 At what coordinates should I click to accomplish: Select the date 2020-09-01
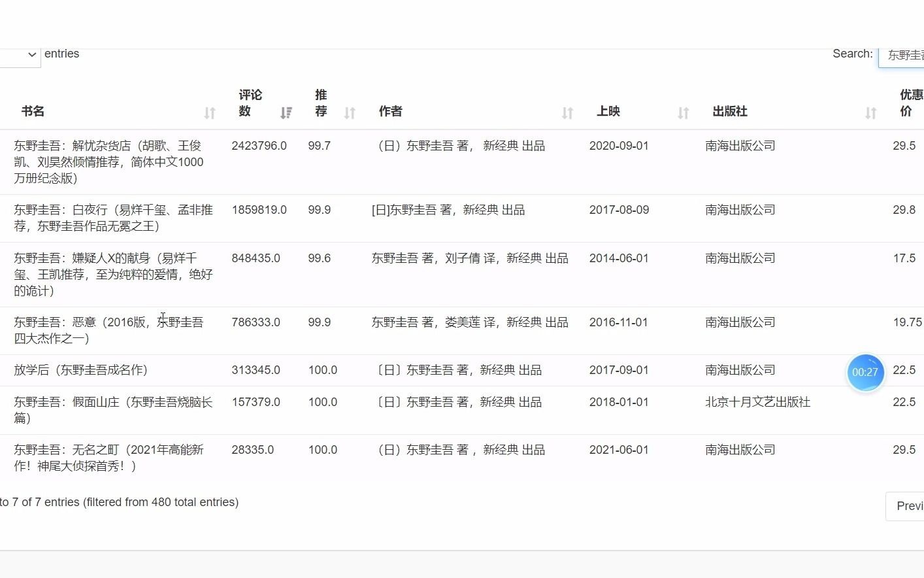pos(619,146)
